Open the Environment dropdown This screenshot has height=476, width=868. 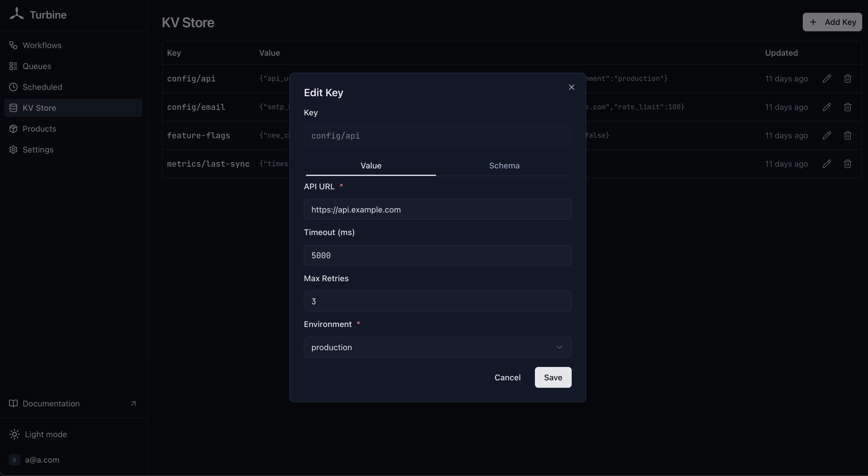point(437,347)
